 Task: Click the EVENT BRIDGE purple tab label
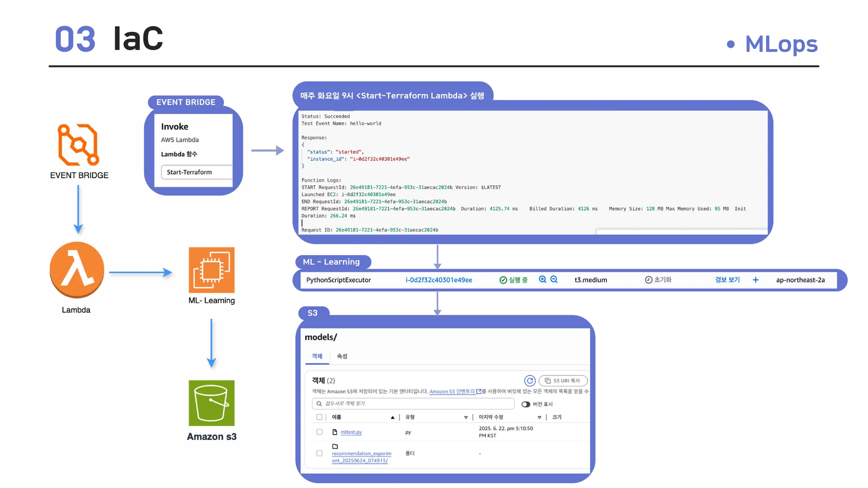(186, 102)
